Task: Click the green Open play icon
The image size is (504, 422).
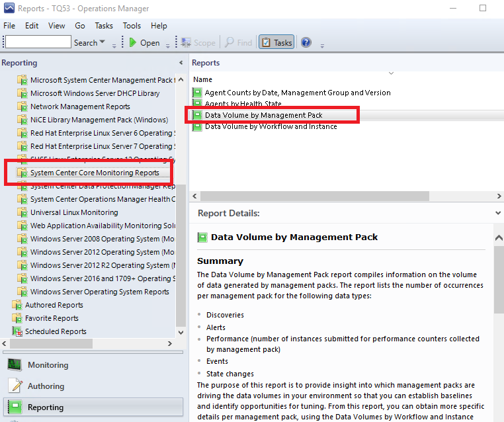Action: tap(132, 42)
